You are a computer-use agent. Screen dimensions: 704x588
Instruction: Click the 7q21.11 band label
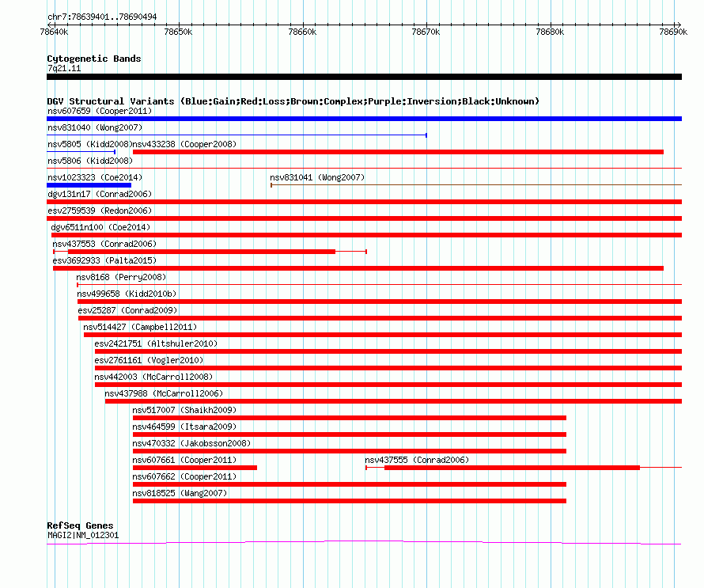[x=64, y=68]
